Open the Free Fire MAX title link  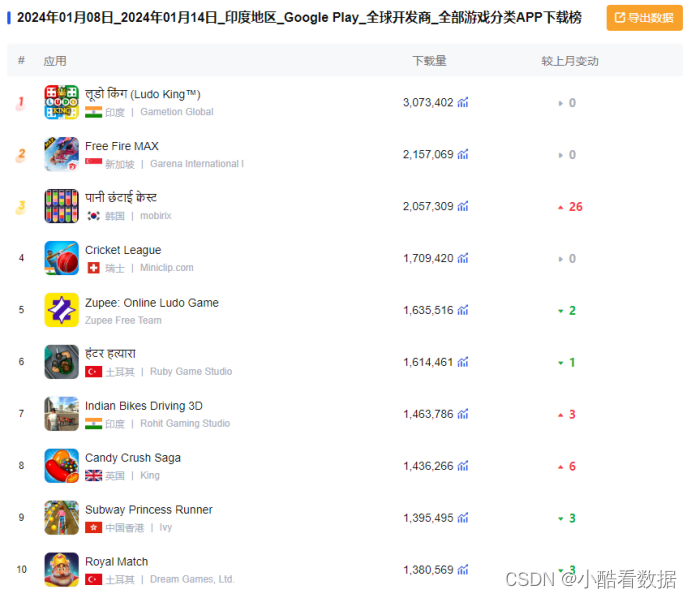click(x=122, y=146)
